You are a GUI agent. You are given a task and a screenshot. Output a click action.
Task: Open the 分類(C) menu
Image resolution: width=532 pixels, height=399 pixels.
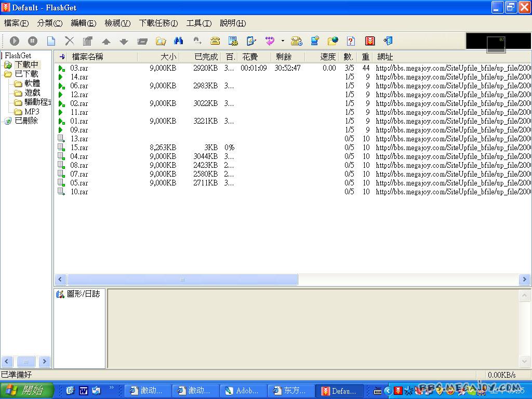[50, 23]
